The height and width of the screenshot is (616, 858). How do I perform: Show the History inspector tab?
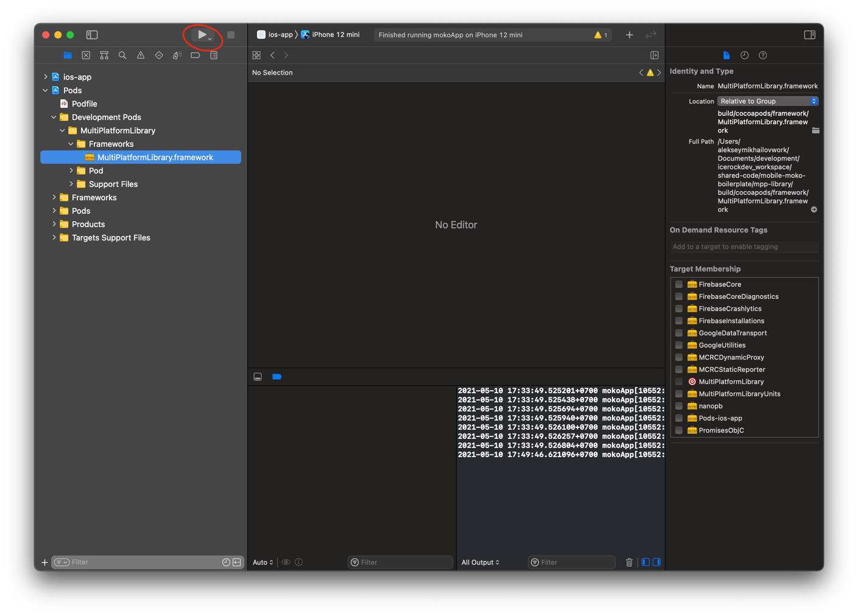[744, 55]
